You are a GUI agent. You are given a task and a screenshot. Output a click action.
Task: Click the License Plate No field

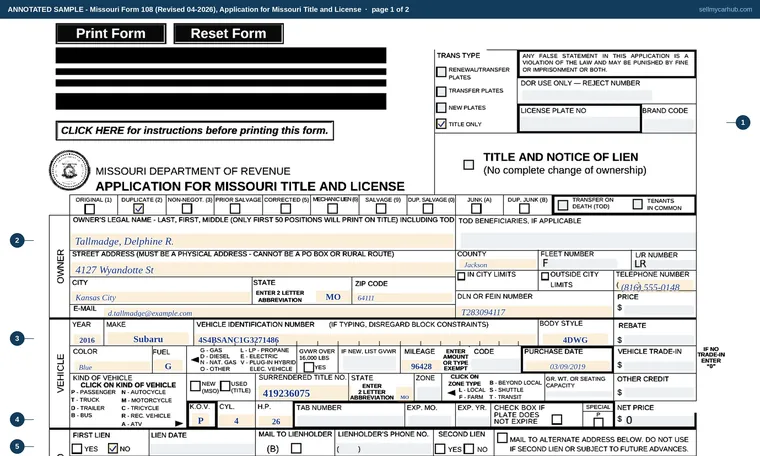pyautogui.click(x=580, y=123)
